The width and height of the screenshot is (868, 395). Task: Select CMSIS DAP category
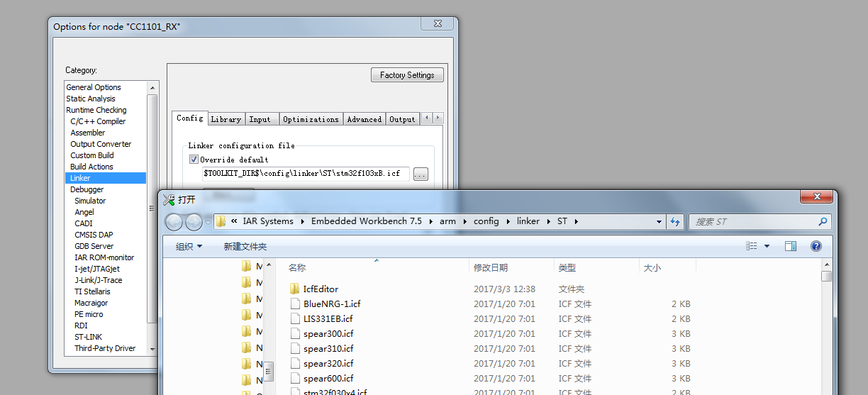[x=94, y=235]
